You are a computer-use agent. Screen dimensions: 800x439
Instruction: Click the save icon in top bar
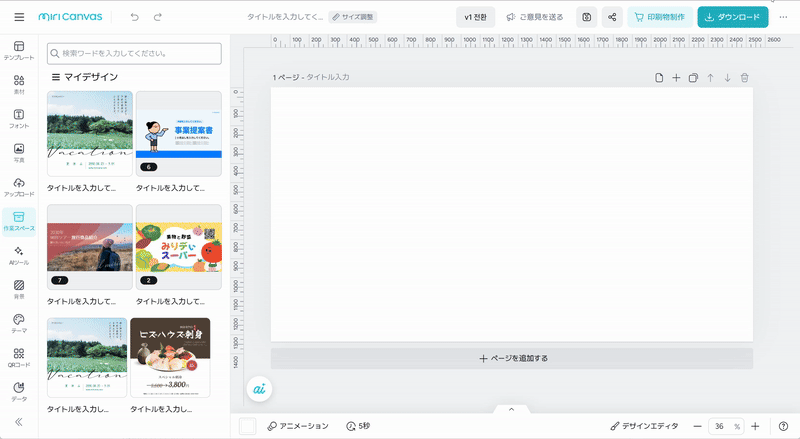coord(586,17)
